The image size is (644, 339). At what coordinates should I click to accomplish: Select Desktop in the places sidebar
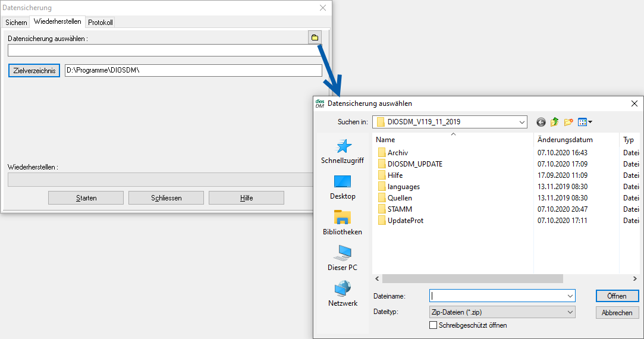tap(343, 187)
